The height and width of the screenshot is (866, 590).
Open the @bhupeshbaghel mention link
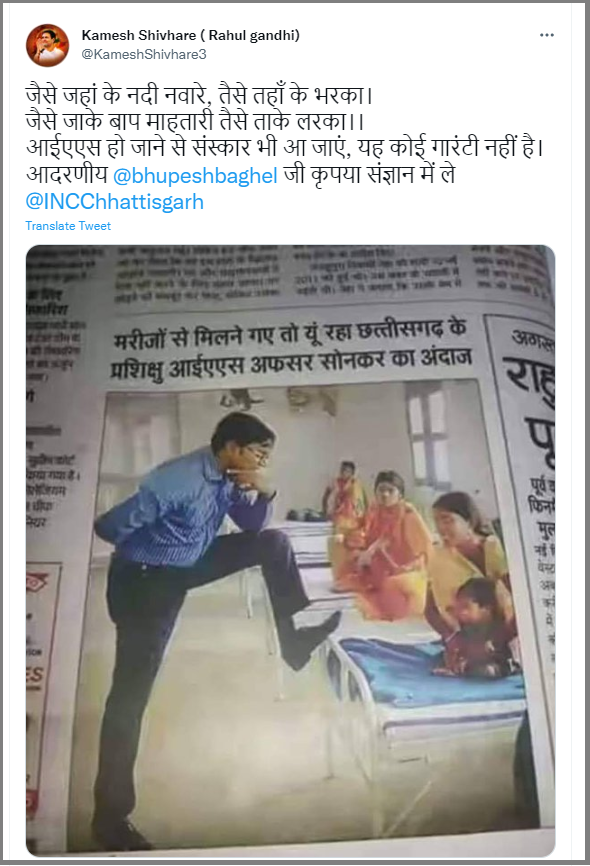click(195, 176)
